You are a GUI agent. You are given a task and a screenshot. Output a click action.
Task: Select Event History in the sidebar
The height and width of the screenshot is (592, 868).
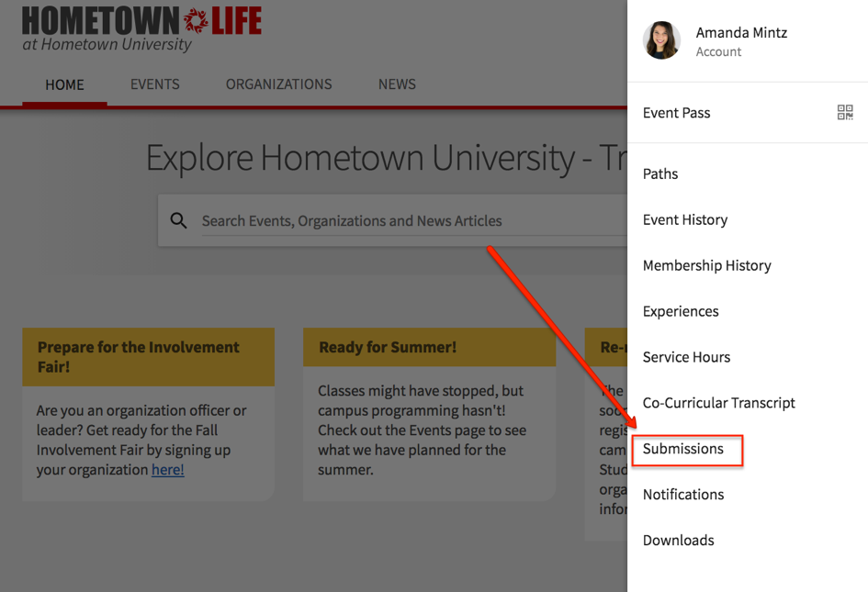click(685, 219)
